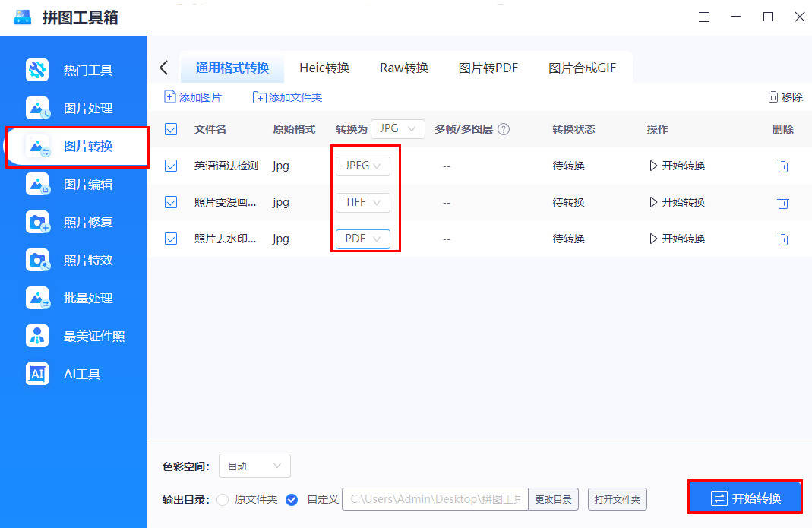Viewport: 812px width, 528px height.
Task: Select the 自定义 output radio button
Action: (x=292, y=499)
